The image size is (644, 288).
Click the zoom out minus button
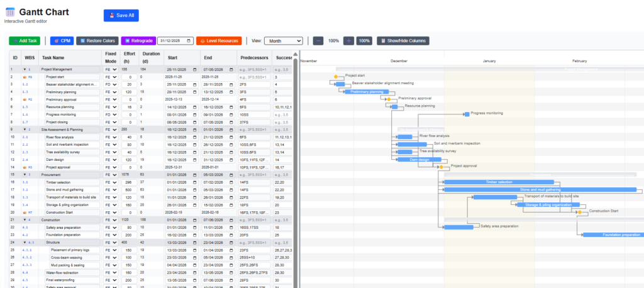pos(318,41)
